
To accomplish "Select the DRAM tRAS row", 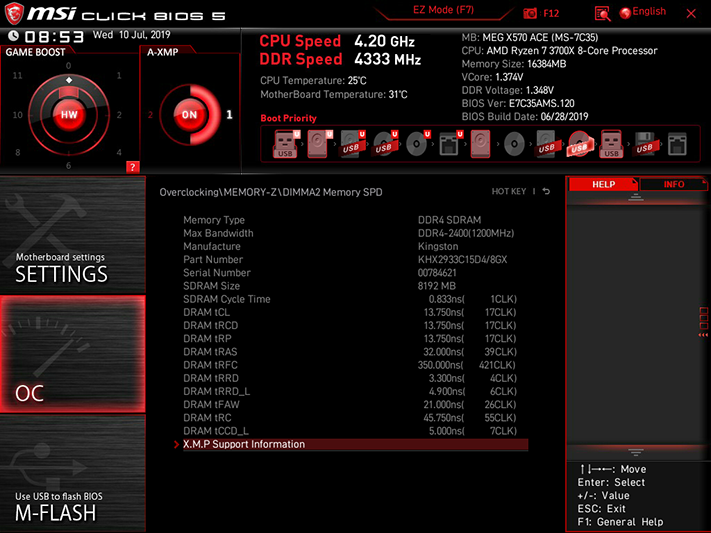I will (x=350, y=352).
